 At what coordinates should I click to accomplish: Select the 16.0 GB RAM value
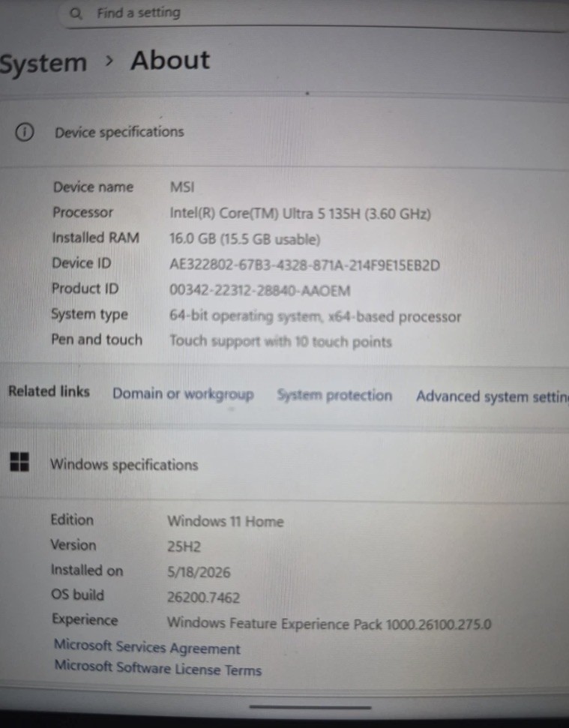245,240
